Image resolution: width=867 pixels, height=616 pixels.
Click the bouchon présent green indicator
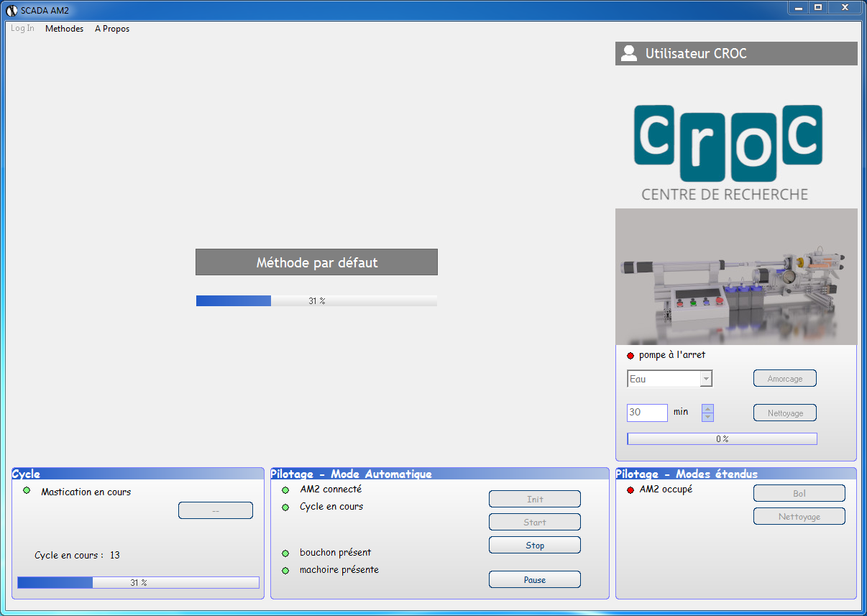point(285,553)
